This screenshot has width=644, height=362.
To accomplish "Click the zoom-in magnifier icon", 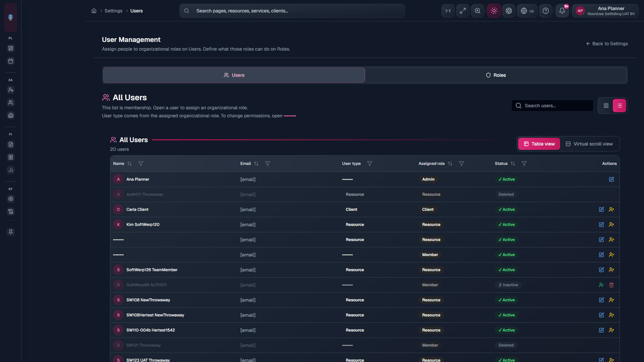I will (478, 11).
